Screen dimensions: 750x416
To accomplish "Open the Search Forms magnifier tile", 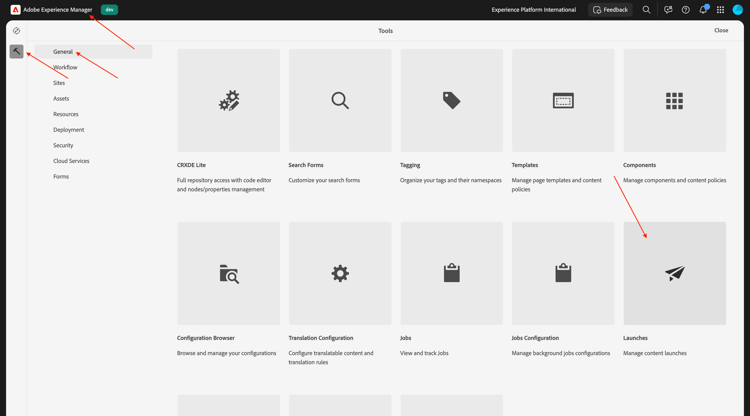I will [x=340, y=100].
